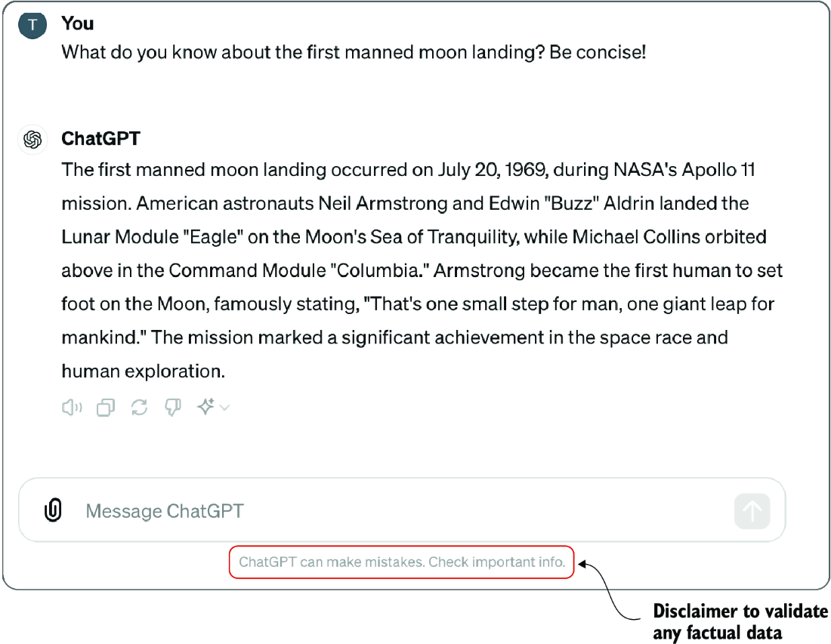Attach a file using the paperclip icon
The image size is (831, 644).
point(52,510)
